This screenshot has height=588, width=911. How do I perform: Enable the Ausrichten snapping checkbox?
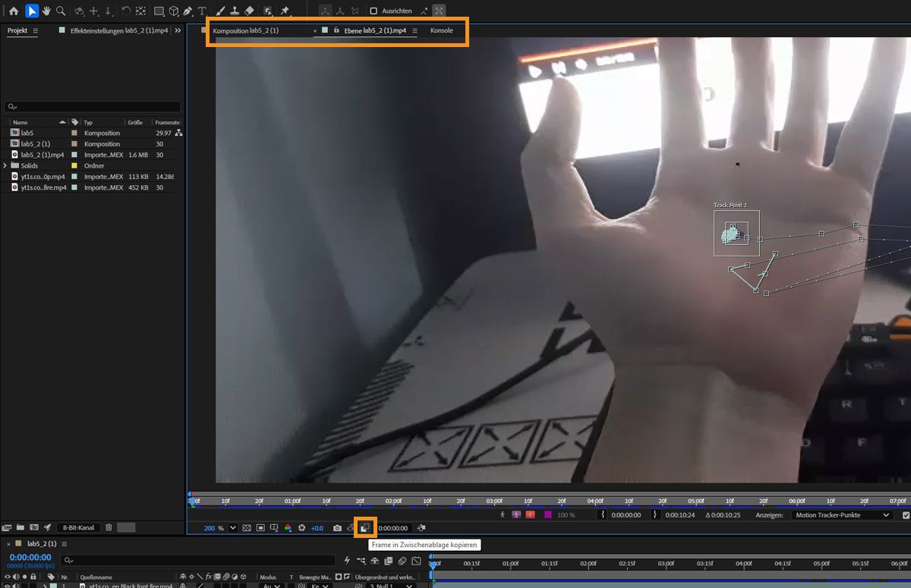coord(374,11)
